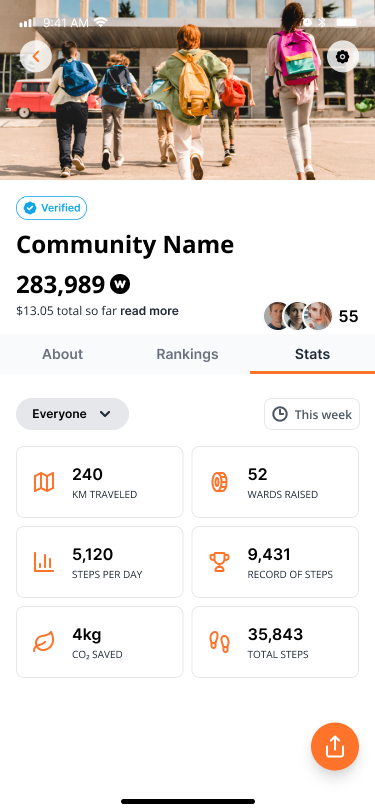Image resolution: width=375 pixels, height=812 pixels.
Task: Click the leaf CO₂ Saved icon
Action: 44,642
